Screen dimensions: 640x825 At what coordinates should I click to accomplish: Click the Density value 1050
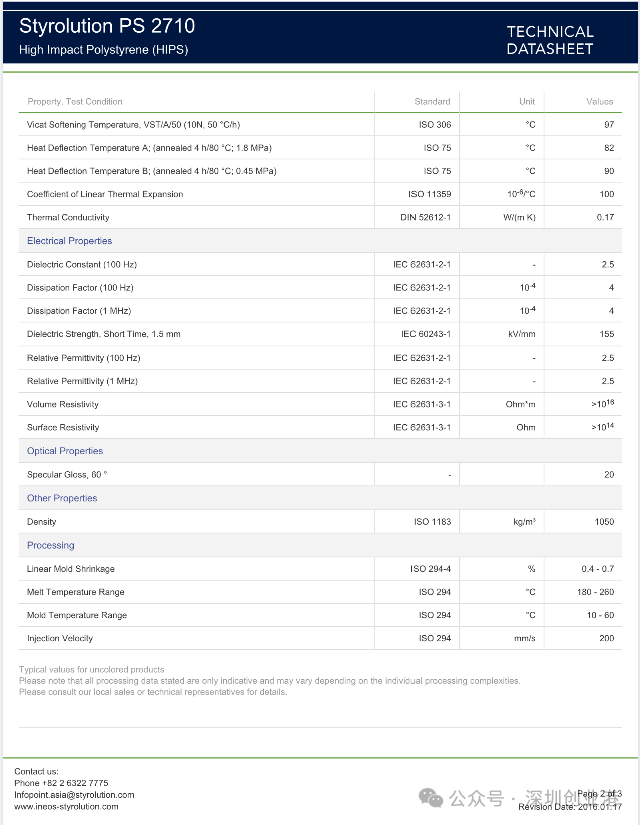coord(603,522)
